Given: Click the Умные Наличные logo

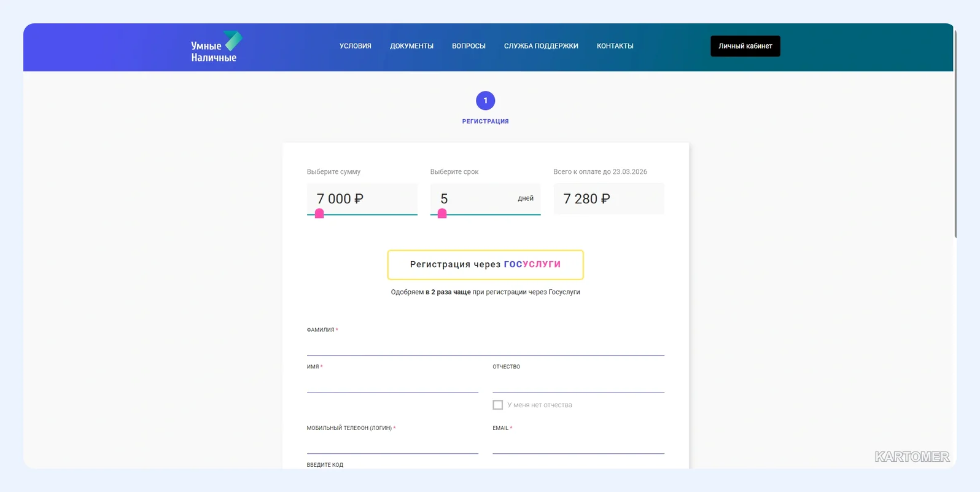Looking at the screenshot, I should pos(216,47).
